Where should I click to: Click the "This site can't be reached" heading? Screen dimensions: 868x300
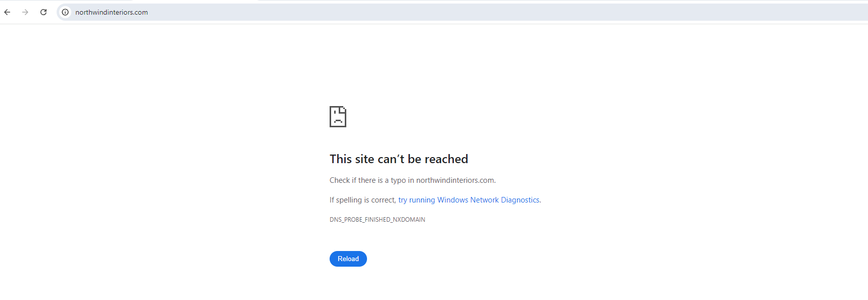pos(398,159)
